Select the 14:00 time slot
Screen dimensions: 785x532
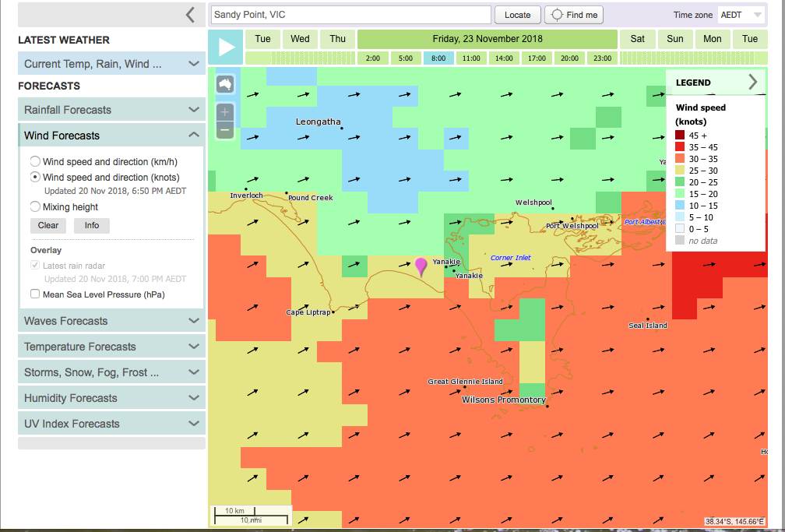(504, 58)
